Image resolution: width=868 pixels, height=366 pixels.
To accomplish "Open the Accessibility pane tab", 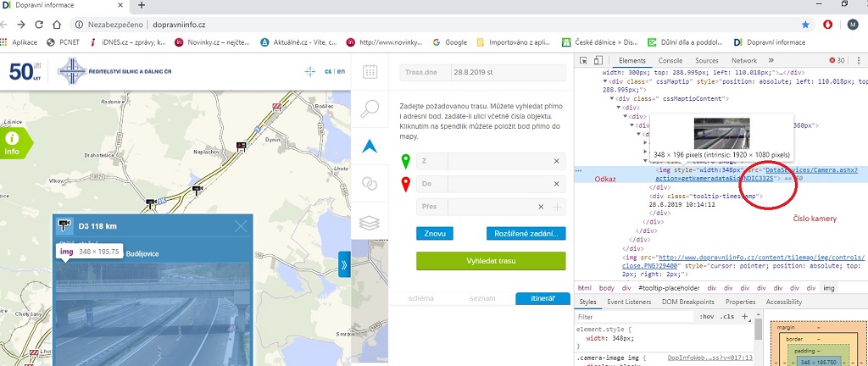I will click(x=784, y=302).
